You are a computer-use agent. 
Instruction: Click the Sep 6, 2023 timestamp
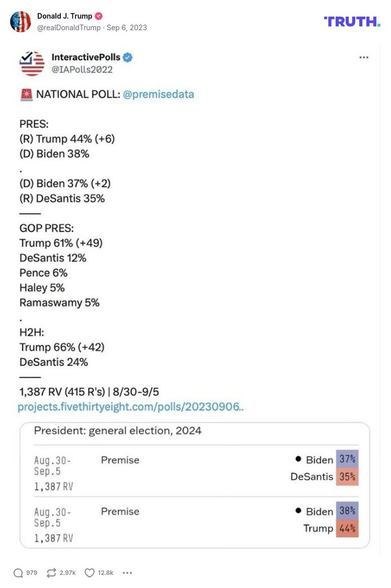tap(126, 28)
